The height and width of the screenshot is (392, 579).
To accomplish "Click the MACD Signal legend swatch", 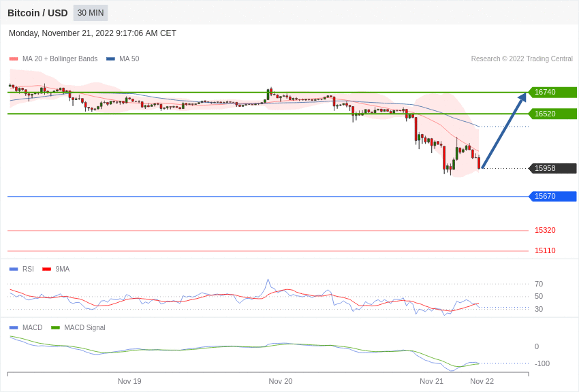I will [55, 328].
